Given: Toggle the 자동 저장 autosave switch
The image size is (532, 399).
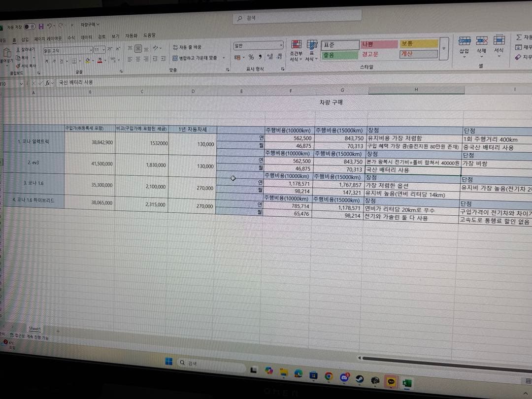Looking at the screenshot, I should (x=30, y=27).
